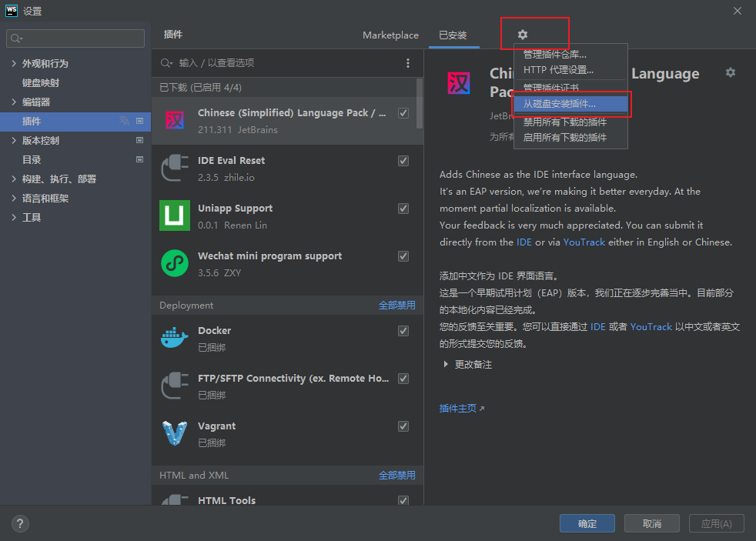Viewport: 756px width, 541px height.
Task: Click the settings search input field
Action: [x=75, y=38]
